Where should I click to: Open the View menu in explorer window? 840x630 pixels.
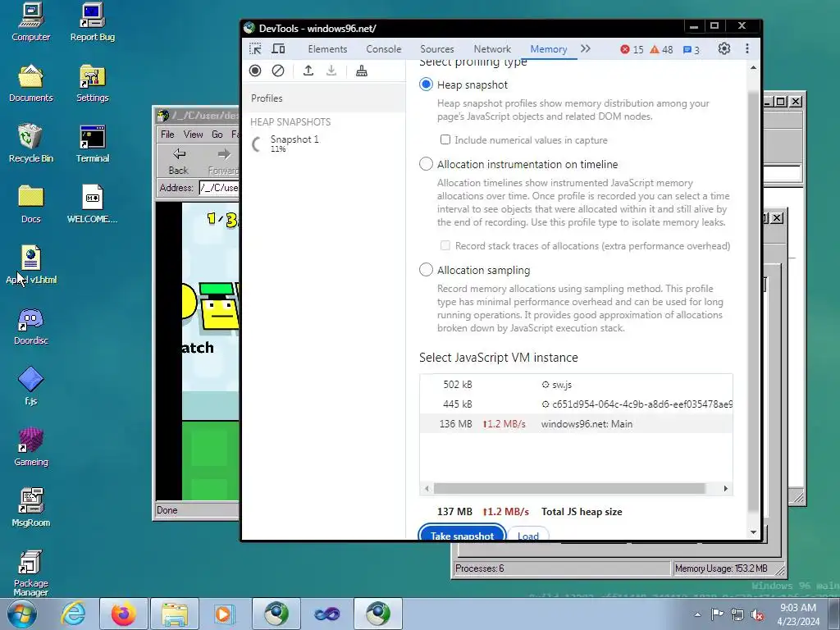[193, 135]
